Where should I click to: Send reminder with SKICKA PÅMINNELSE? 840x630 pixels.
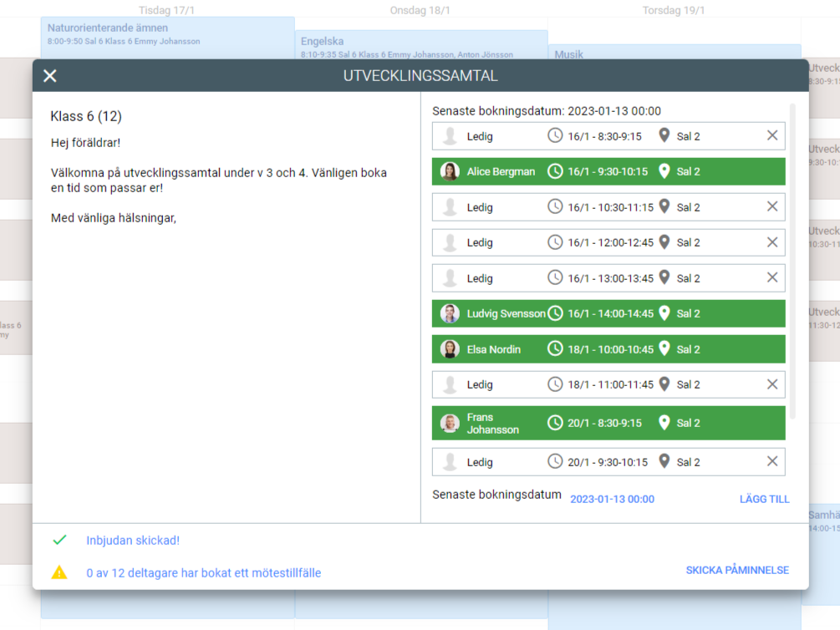click(x=736, y=570)
